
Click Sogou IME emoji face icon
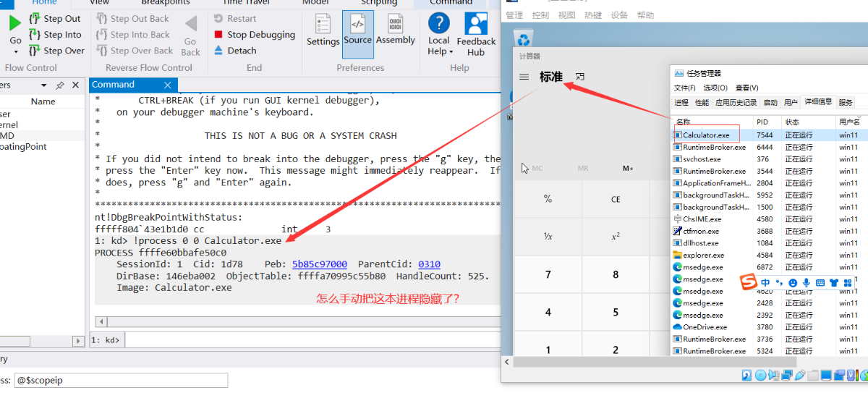coord(793,283)
